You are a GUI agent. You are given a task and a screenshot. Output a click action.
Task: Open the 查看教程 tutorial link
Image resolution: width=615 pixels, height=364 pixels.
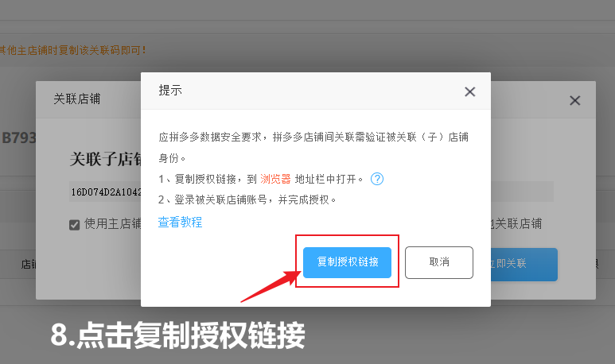(x=180, y=222)
